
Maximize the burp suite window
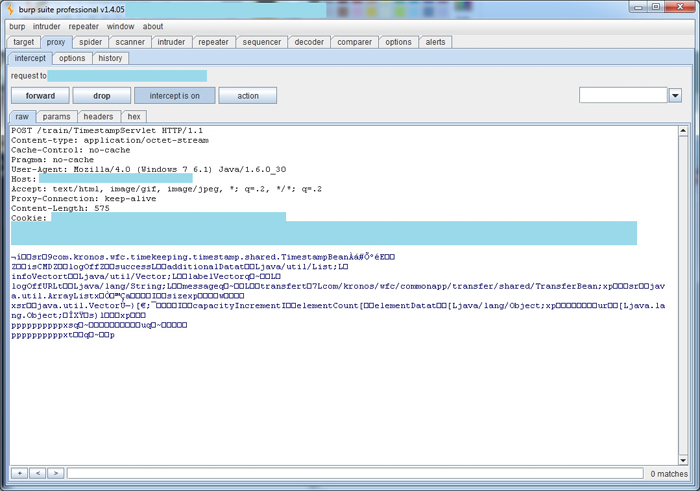[656, 7]
